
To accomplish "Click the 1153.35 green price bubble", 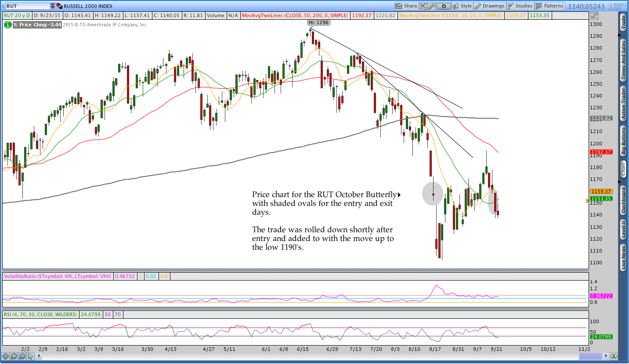I will click(601, 198).
